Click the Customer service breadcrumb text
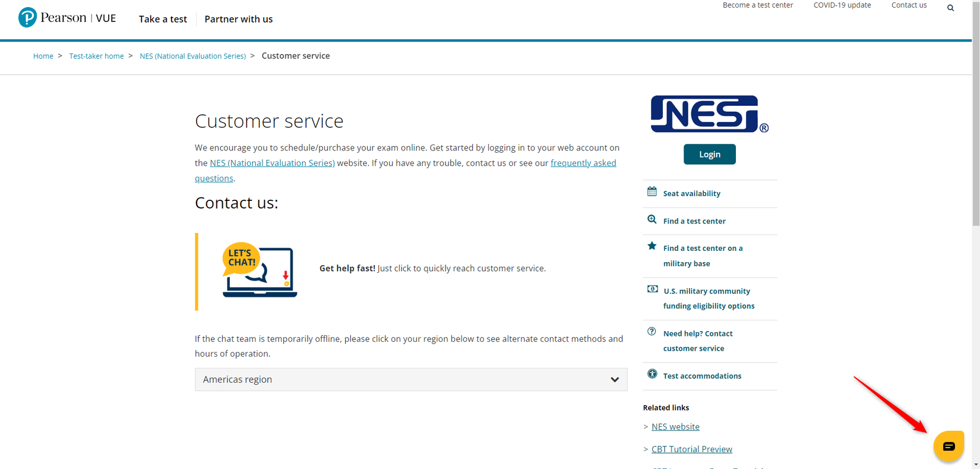The image size is (980, 469). coord(296,56)
